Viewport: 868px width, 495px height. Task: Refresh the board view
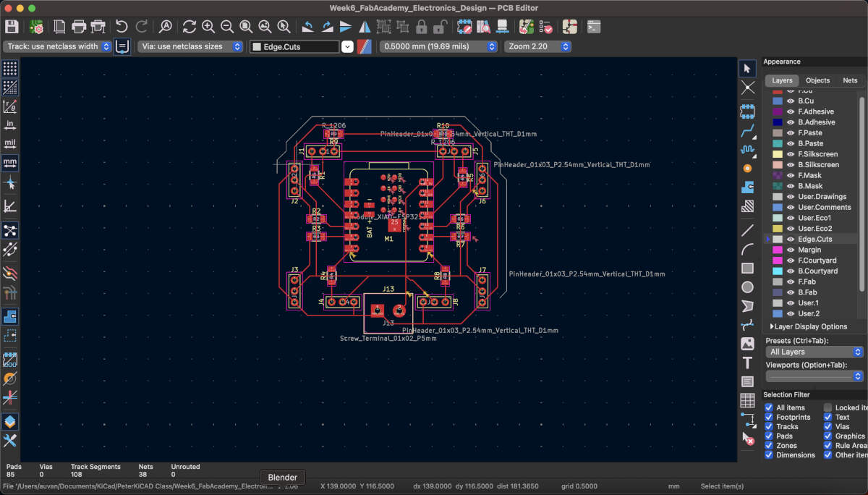190,27
